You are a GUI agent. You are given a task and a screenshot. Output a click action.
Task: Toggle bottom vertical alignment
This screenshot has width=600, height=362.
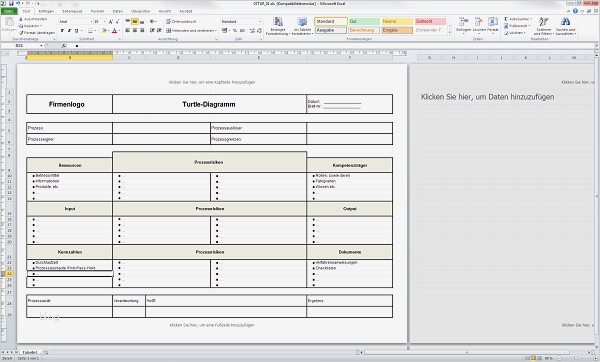[142, 22]
